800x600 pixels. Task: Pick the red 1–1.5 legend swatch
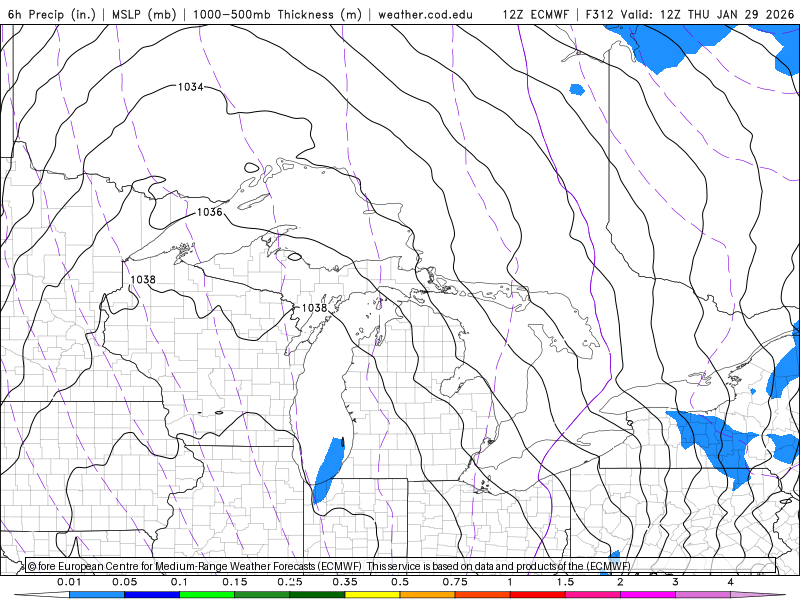coord(538,595)
